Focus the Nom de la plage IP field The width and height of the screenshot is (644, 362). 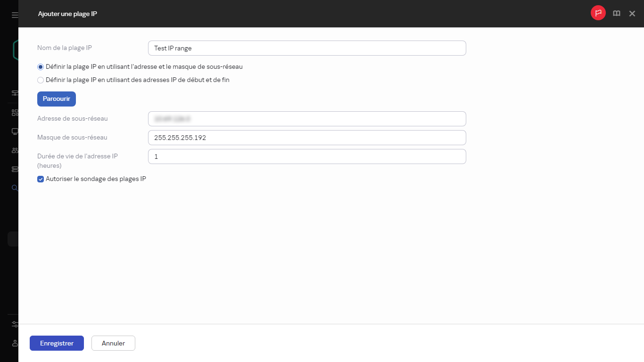tap(307, 48)
